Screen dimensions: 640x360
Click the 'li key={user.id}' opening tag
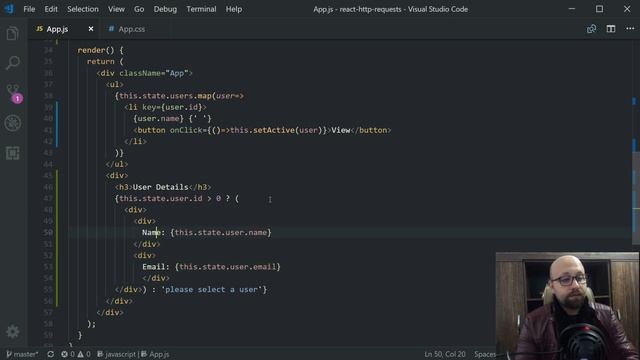coord(165,107)
